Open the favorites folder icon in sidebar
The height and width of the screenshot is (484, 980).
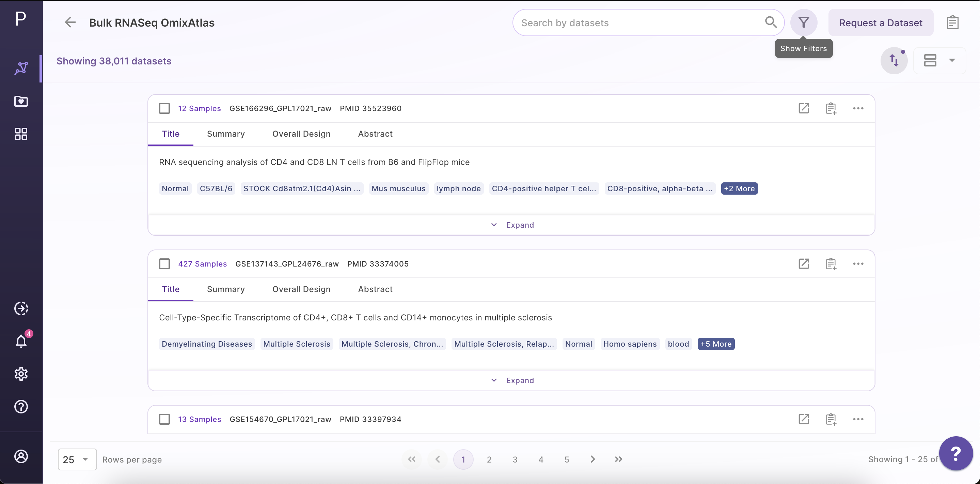coord(21,101)
